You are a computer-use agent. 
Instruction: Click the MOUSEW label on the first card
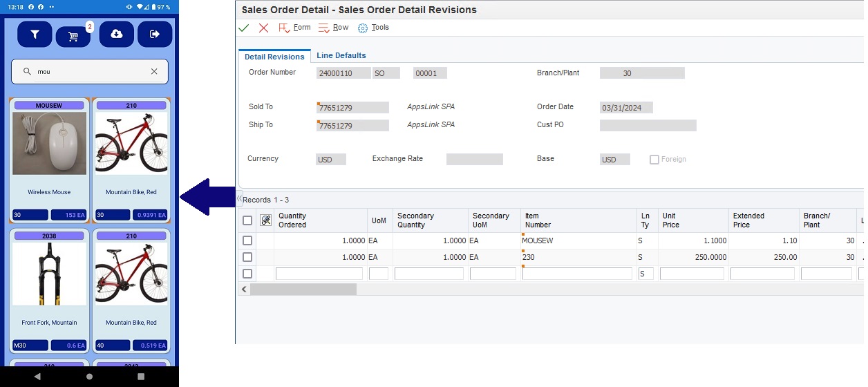point(49,106)
